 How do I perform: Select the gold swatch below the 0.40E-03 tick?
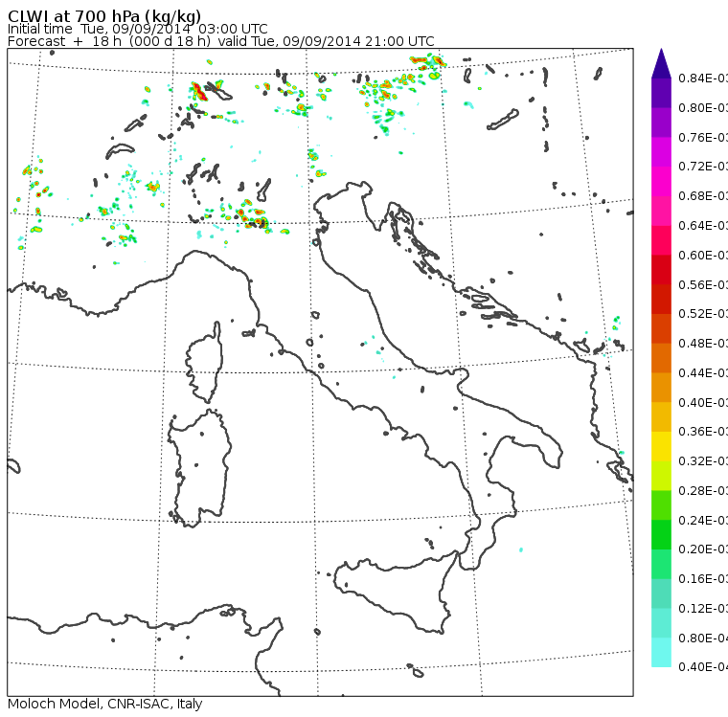661,416
